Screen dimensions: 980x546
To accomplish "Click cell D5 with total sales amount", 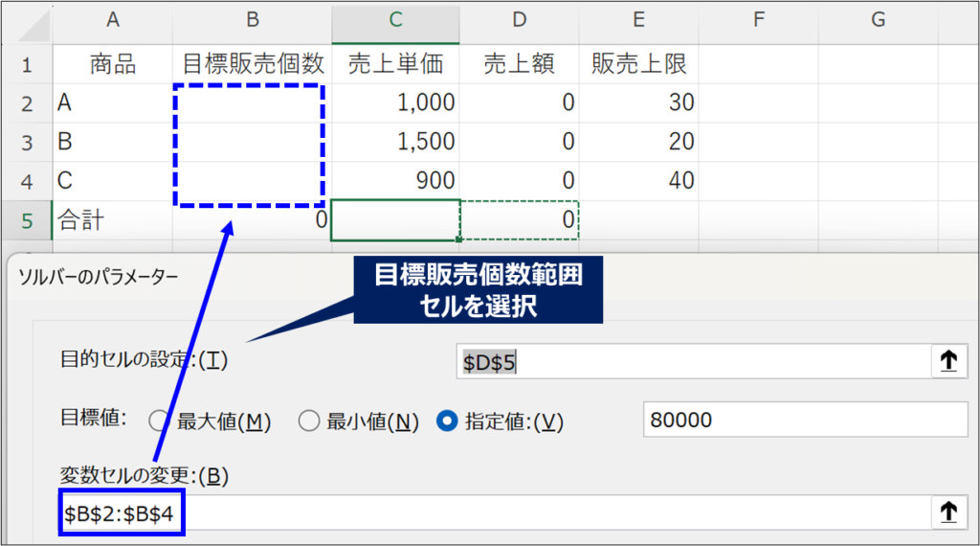I will [519, 221].
